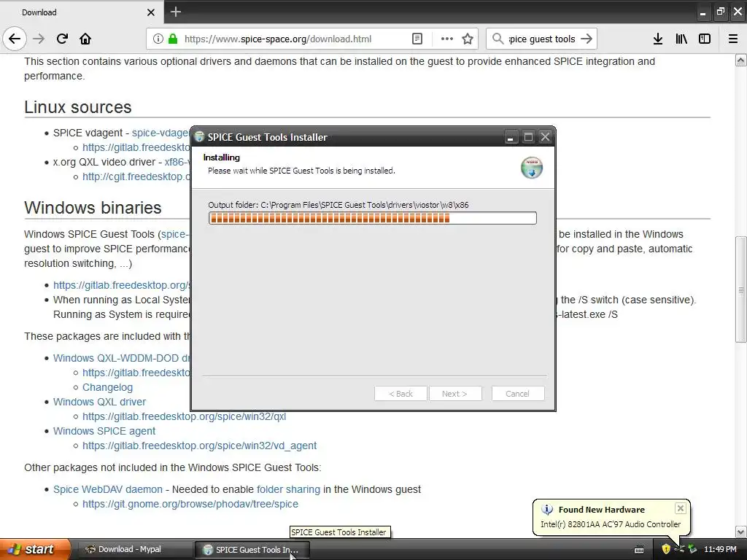
Task: Click page scrollbar up arrow
Action: coord(741,61)
